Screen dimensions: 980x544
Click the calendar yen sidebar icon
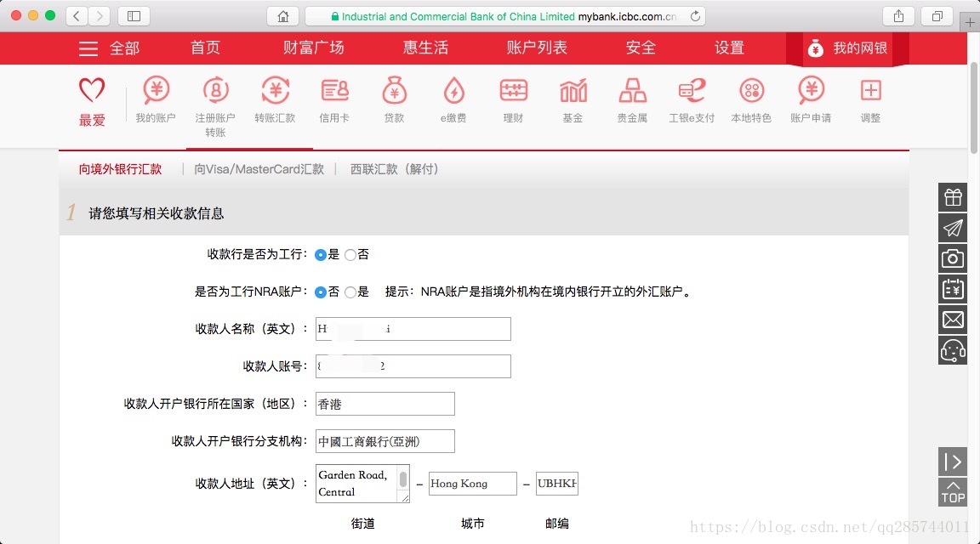[953, 289]
